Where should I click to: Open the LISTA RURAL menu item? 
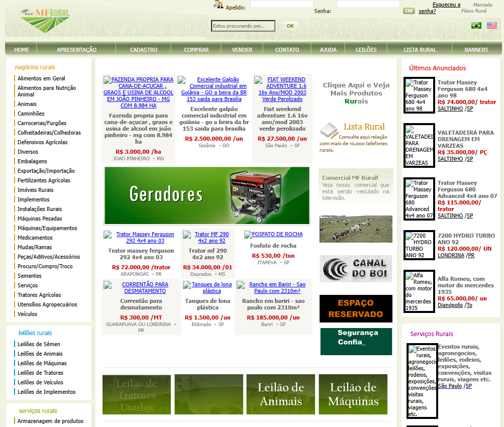(420, 50)
